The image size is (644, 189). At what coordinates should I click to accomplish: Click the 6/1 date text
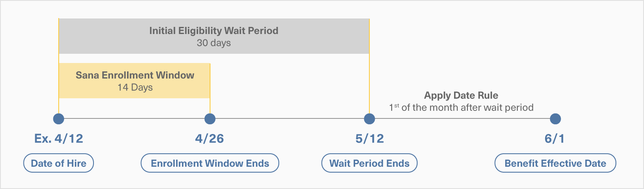click(x=555, y=139)
